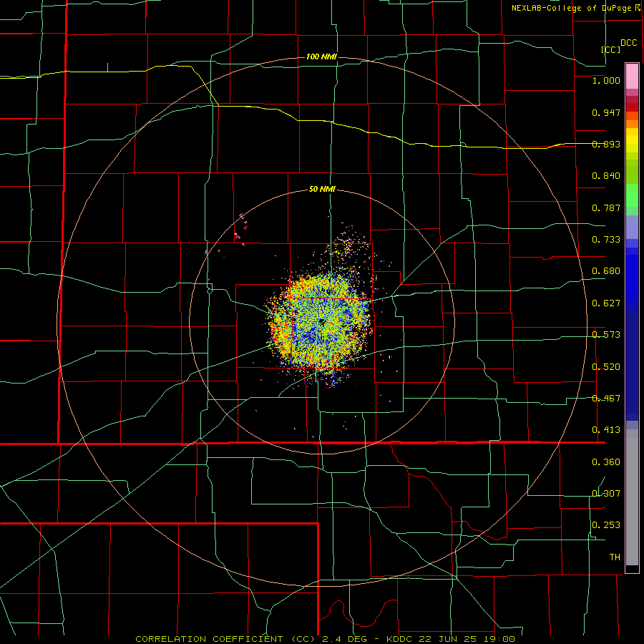This screenshot has height=644, width=644.
Task: Click the 0.680 scale value
Action: coord(606,271)
